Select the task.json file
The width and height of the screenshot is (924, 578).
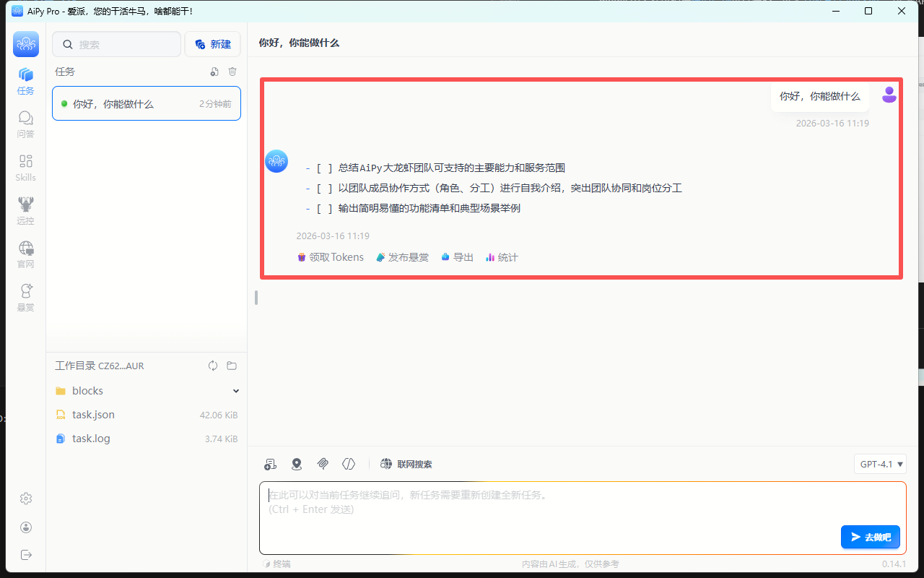93,415
